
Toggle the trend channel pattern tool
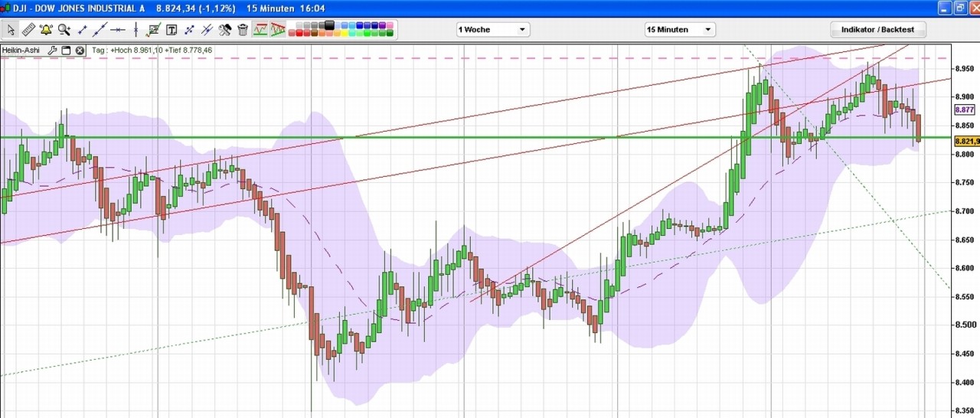click(260, 30)
